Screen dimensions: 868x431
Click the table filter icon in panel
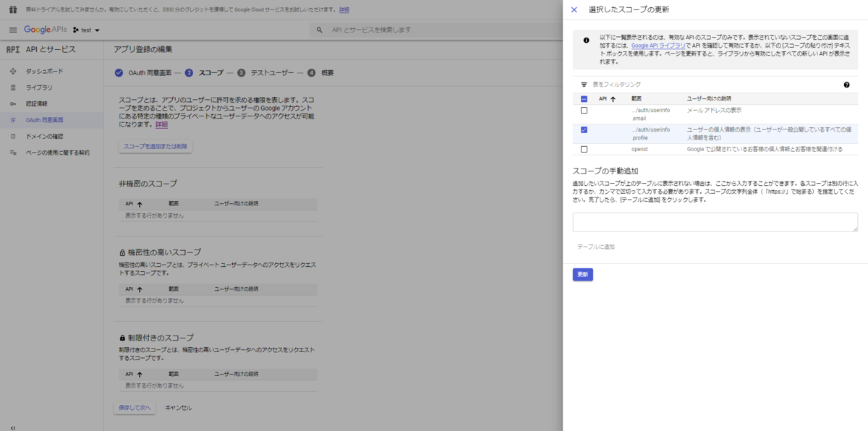(x=584, y=85)
